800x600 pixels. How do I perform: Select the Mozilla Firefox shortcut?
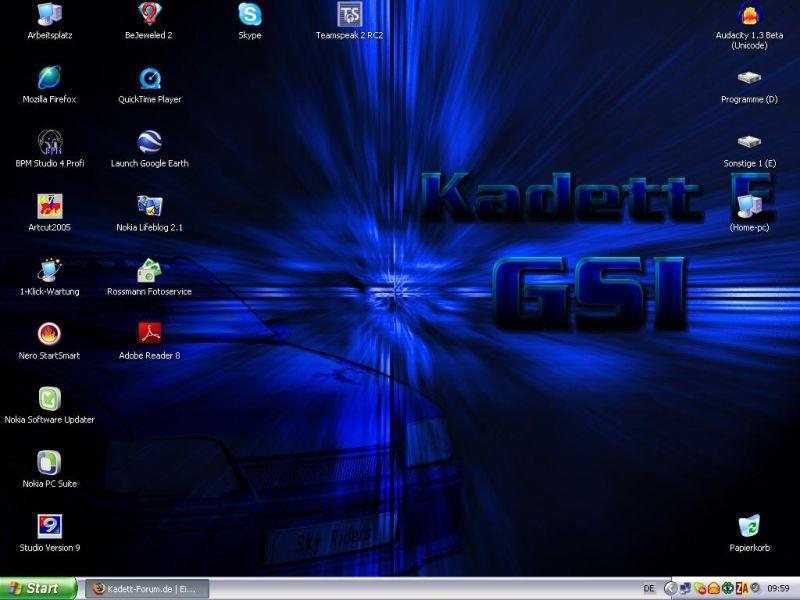point(49,78)
